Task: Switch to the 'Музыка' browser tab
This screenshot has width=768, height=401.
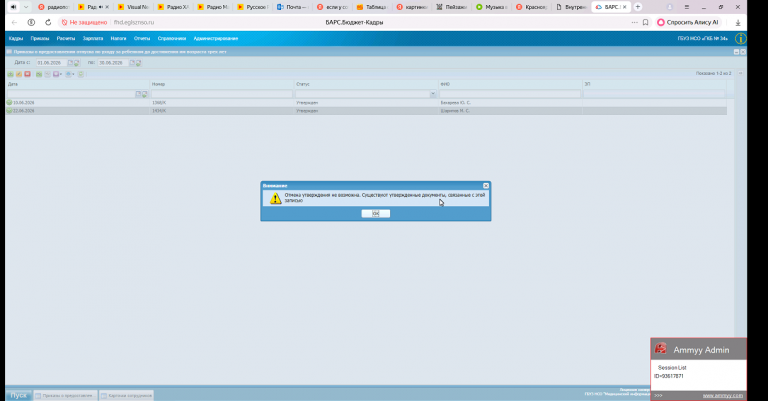Action: 492,7
